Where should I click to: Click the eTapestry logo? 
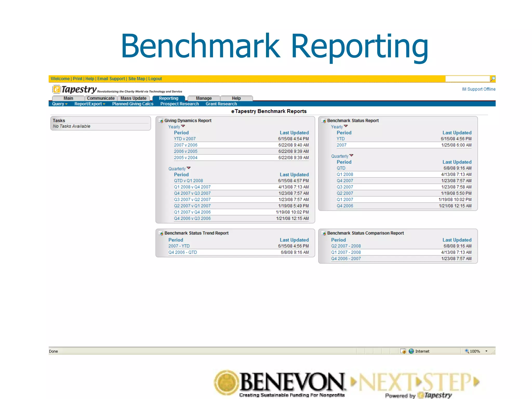(x=75, y=90)
